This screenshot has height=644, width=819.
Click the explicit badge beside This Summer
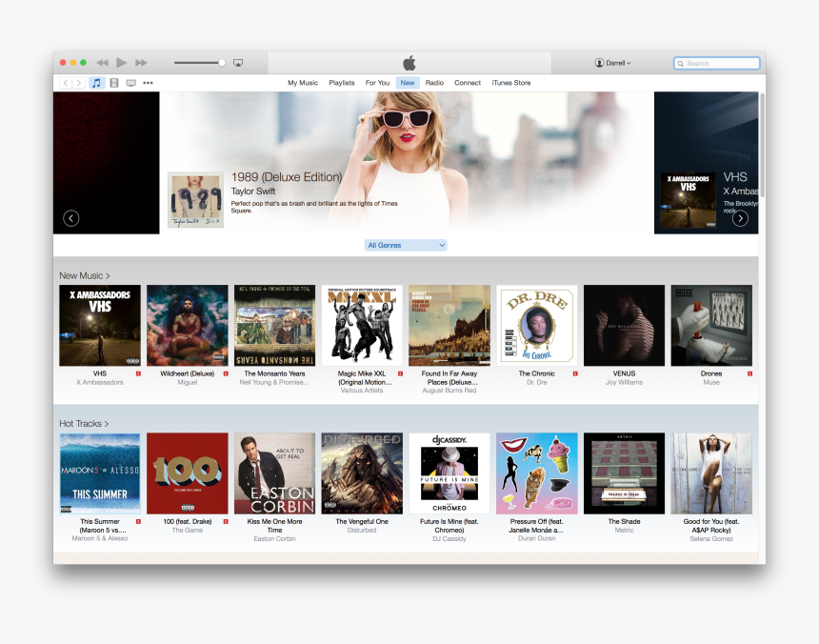pos(138,521)
